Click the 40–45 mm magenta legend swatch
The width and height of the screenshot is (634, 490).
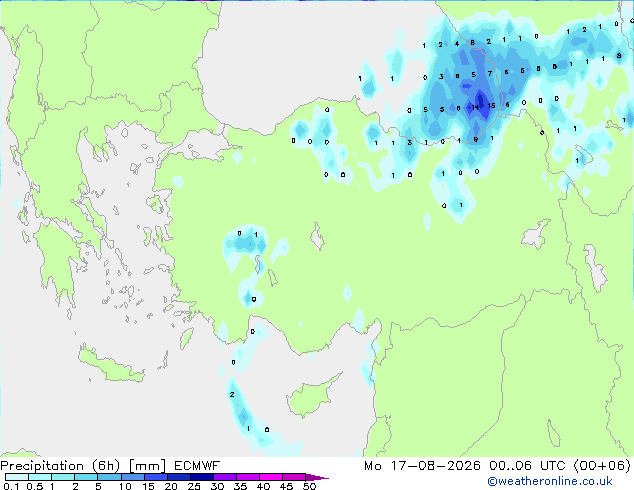click(x=271, y=477)
